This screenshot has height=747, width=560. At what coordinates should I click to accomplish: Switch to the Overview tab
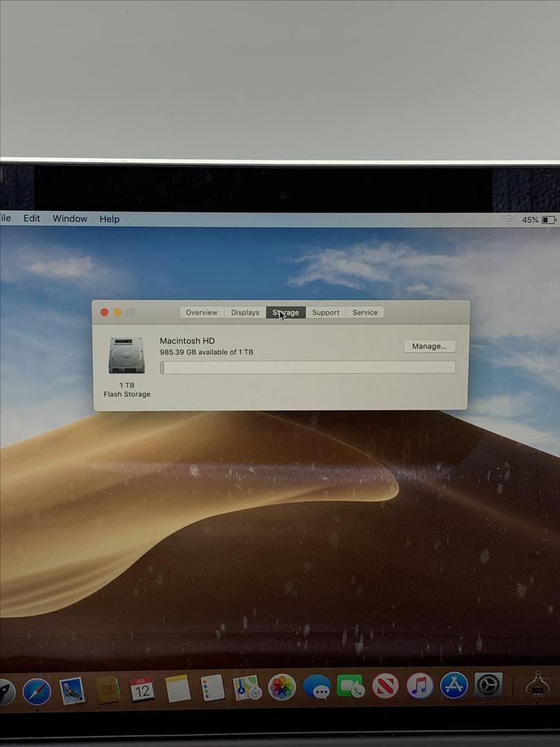pos(201,313)
